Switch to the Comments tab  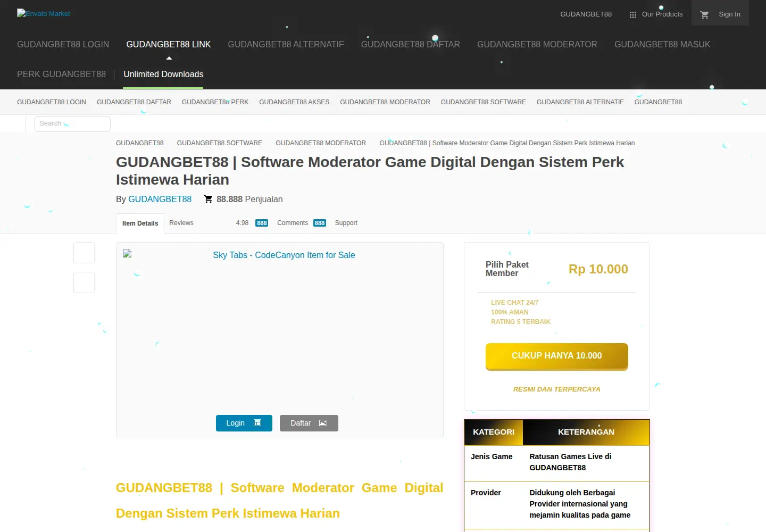[x=293, y=223]
